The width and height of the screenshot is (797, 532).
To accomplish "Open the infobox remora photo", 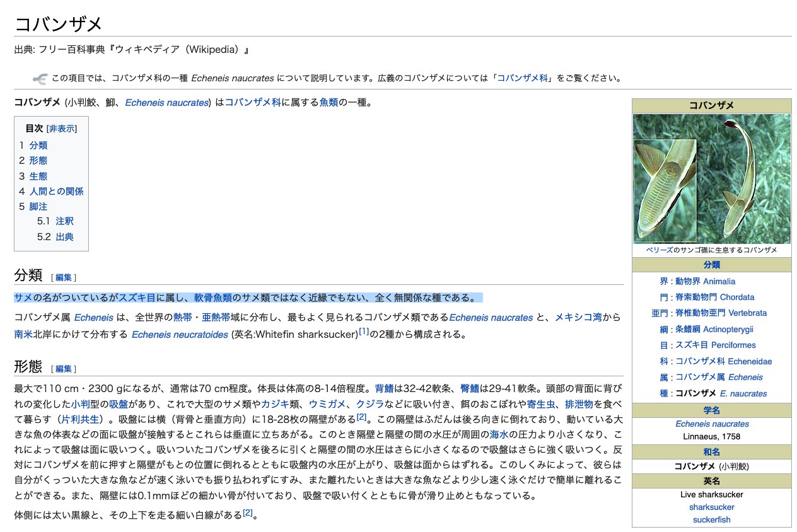I will point(712,178).
